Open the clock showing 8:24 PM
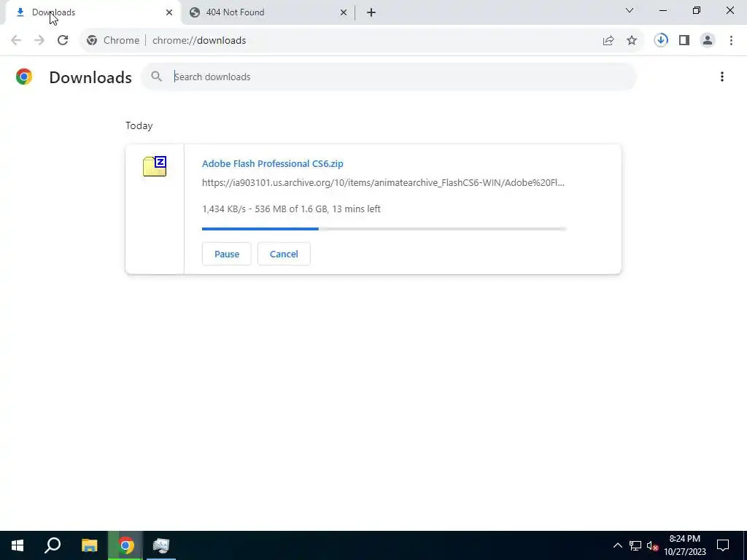This screenshot has height=560, width=747. [685, 545]
